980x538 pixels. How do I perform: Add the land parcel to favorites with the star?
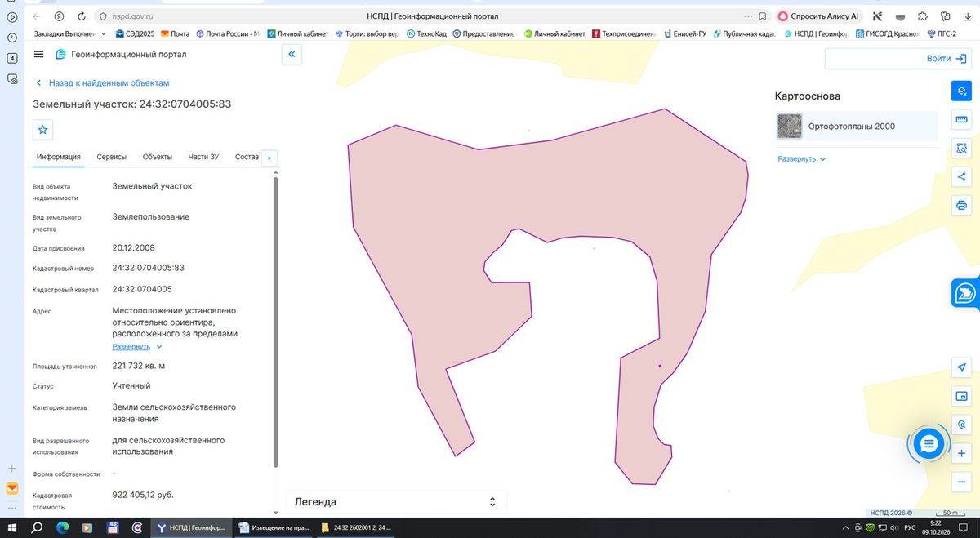[x=43, y=130]
